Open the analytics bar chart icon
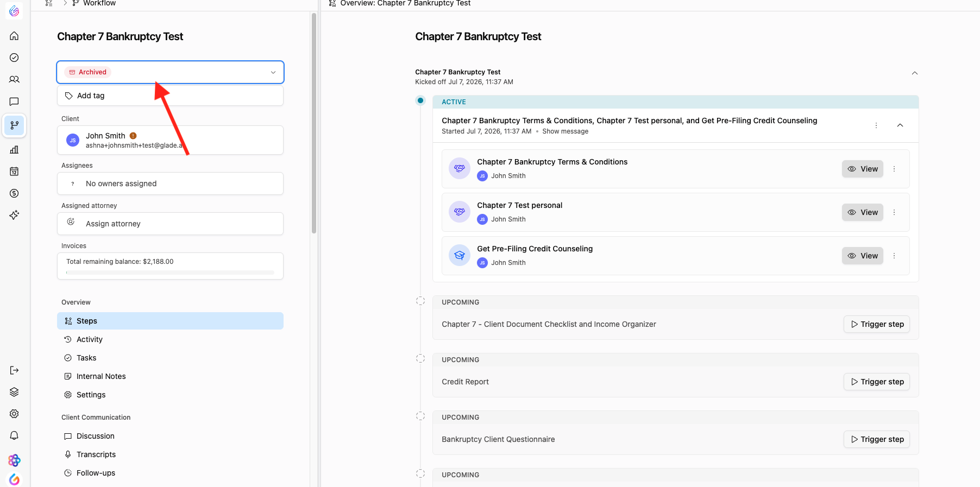Image resolution: width=980 pixels, height=487 pixels. coord(14,149)
